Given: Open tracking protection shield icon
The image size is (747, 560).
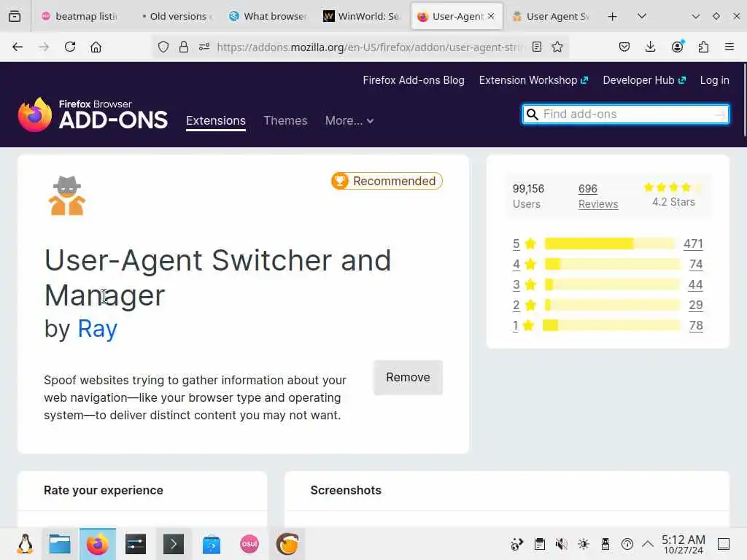Looking at the screenshot, I should (163, 47).
